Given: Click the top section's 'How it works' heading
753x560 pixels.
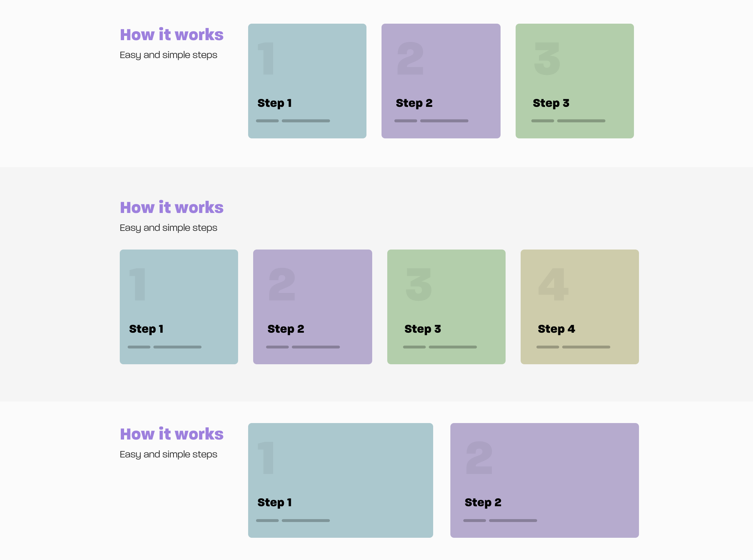Looking at the screenshot, I should click(172, 35).
